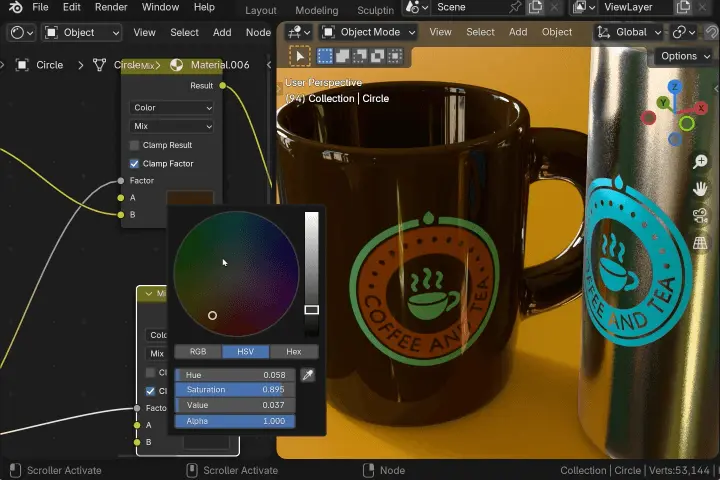Switch color picker to RGB mode
Viewport: 720px width, 480px height.
point(198,351)
